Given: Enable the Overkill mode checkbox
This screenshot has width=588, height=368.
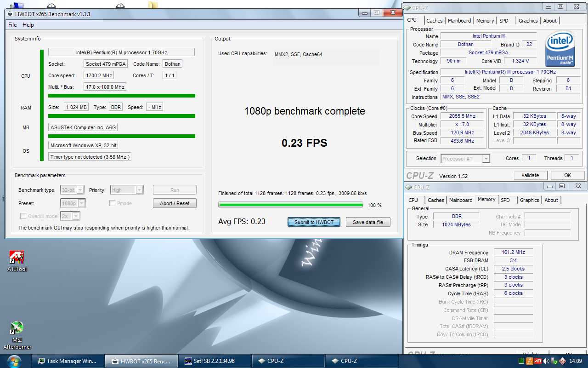Looking at the screenshot, I should pyautogui.click(x=23, y=216).
